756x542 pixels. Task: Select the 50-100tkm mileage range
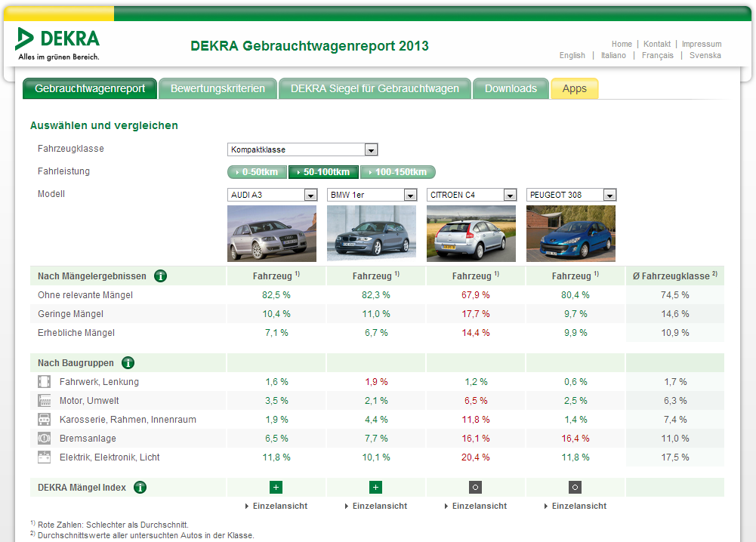(x=323, y=172)
